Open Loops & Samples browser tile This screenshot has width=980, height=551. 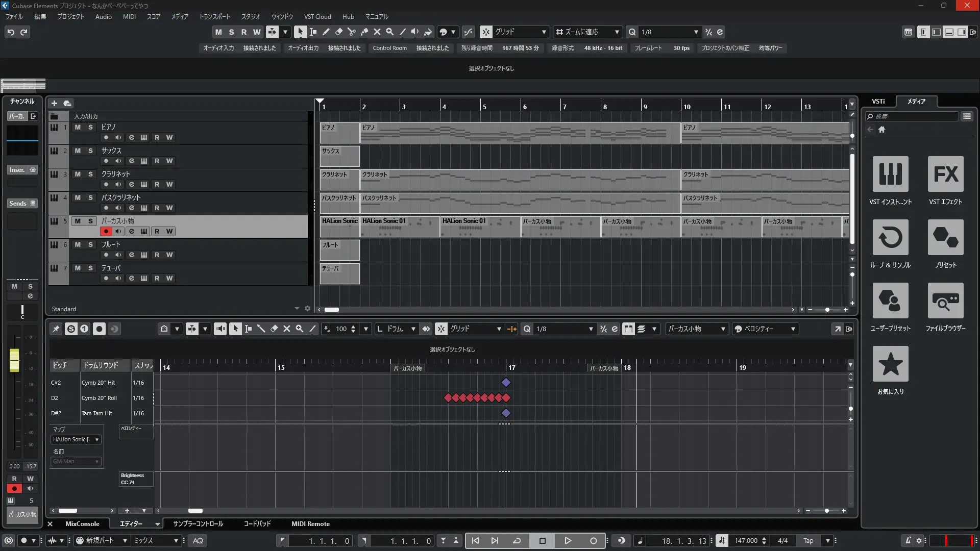tap(890, 238)
